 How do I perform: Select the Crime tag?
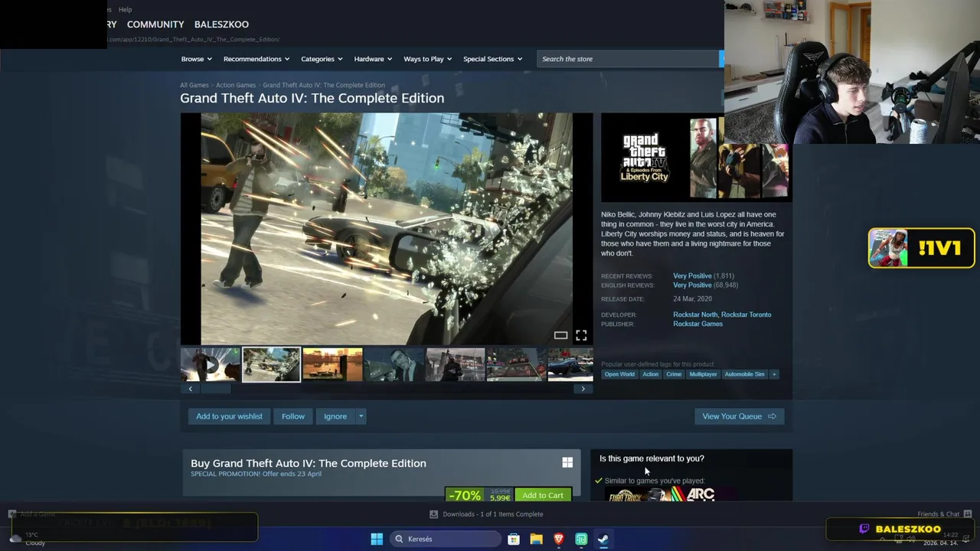(674, 374)
